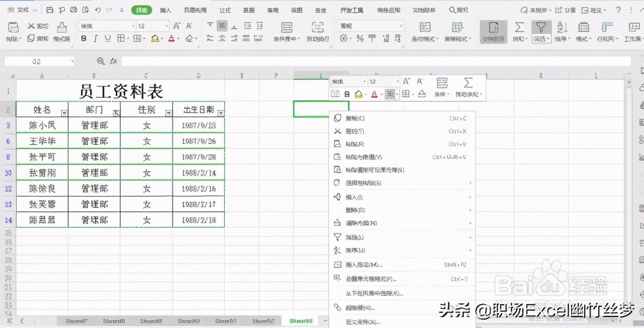The height and width of the screenshot is (328, 644).
Task: Click the ribbon Decrease Font Size icon
Action: [189, 26]
